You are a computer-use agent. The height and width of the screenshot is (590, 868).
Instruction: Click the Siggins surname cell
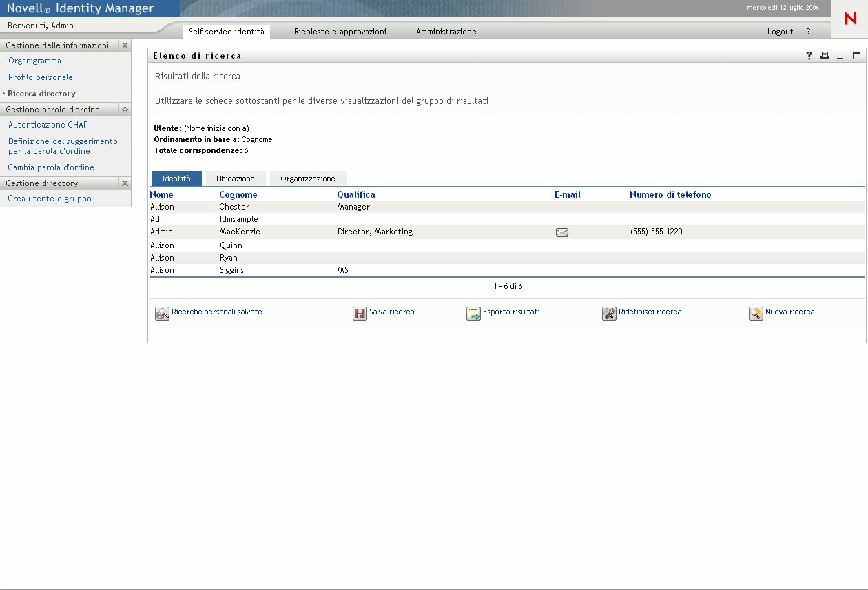click(x=232, y=270)
